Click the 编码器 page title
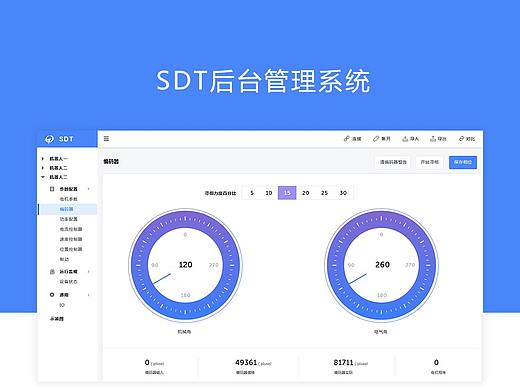 click(x=111, y=162)
